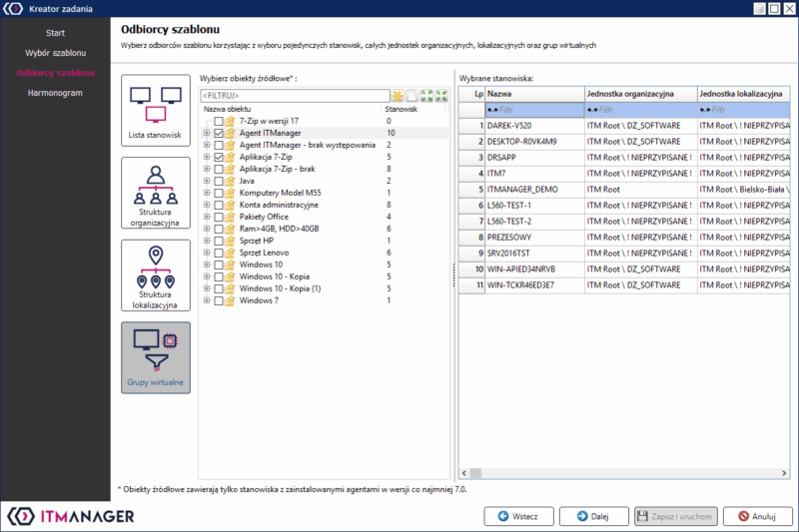This screenshot has height=532, width=799.
Task: Click the last green collapse-all icon
Action: tap(439, 95)
